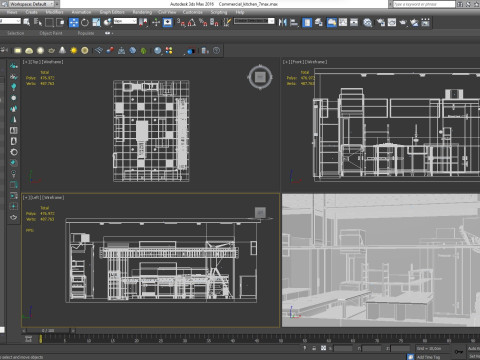This screenshot has height=360, width=480.
Task: Toggle Window/Crossing selection mode
Action: (61, 23)
